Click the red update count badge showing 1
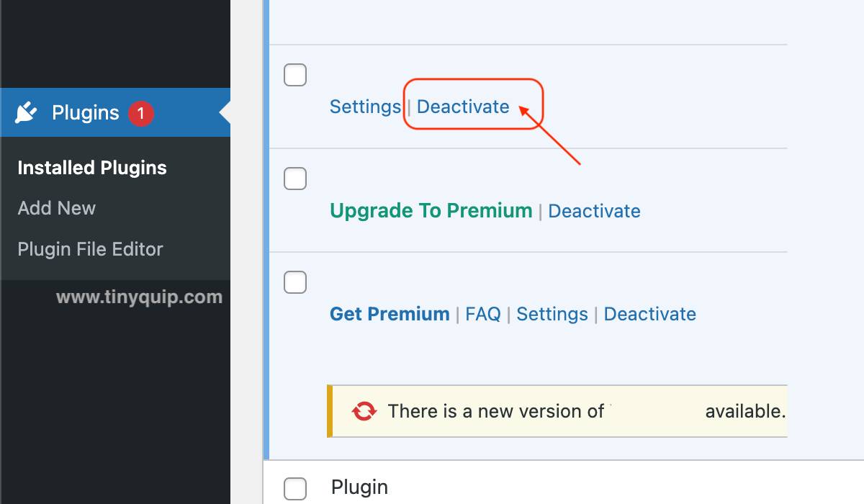This screenshot has height=504, width=864. pos(138,112)
